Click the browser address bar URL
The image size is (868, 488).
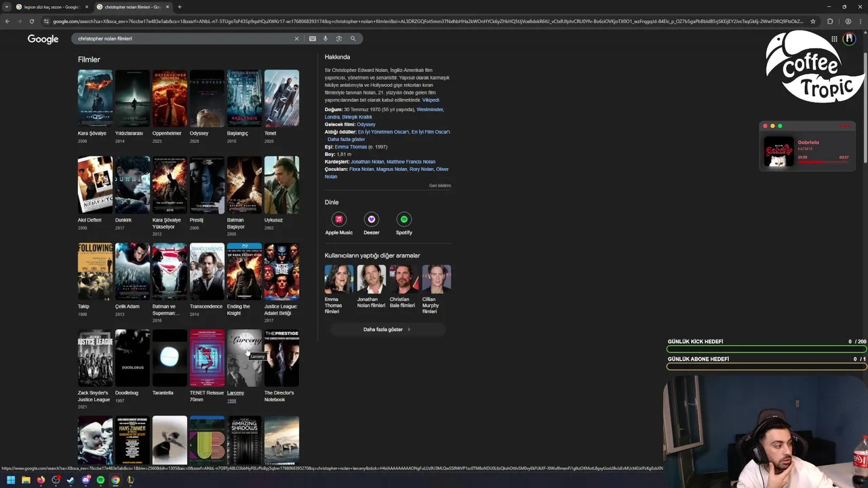coord(427,21)
